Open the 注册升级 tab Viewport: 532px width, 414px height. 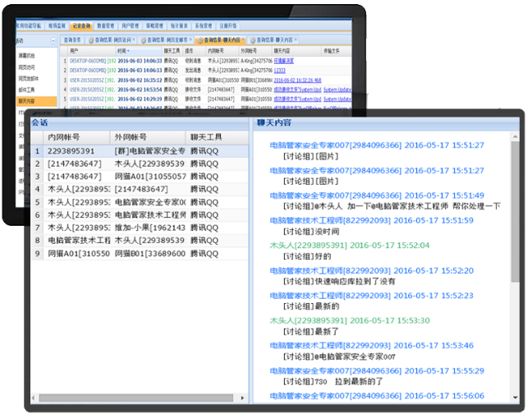227,26
